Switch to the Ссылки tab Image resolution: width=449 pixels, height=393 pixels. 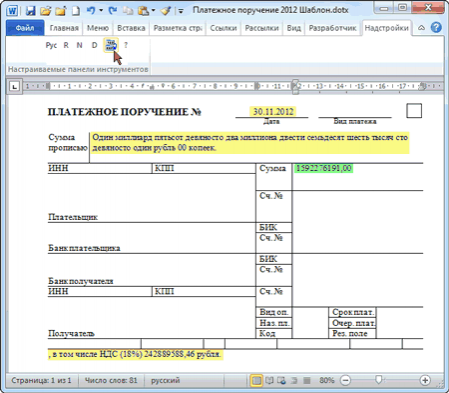pyautogui.click(x=223, y=28)
